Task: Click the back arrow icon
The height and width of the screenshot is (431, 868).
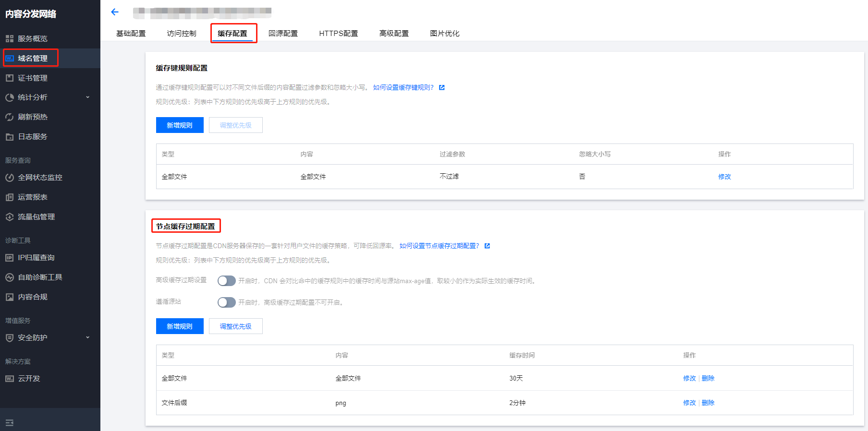Action: [x=114, y=12]
